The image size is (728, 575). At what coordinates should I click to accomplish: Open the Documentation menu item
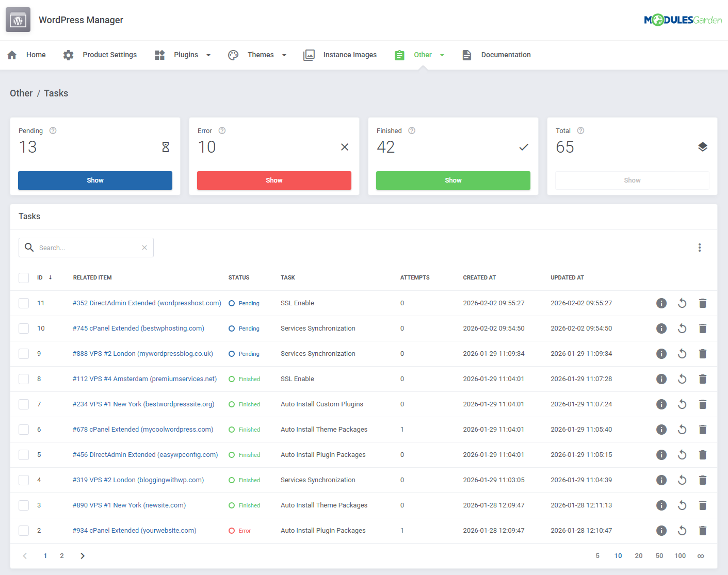click(506, 55)
